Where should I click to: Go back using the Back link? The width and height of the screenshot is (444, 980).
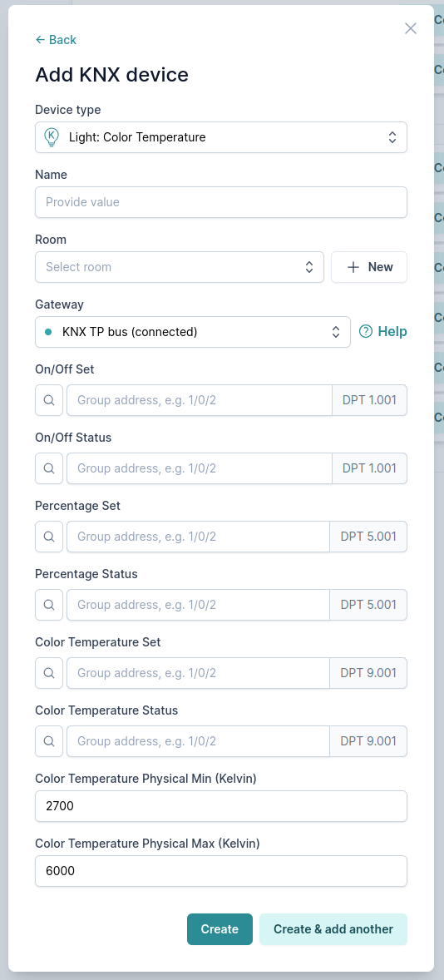coord(56,40)
